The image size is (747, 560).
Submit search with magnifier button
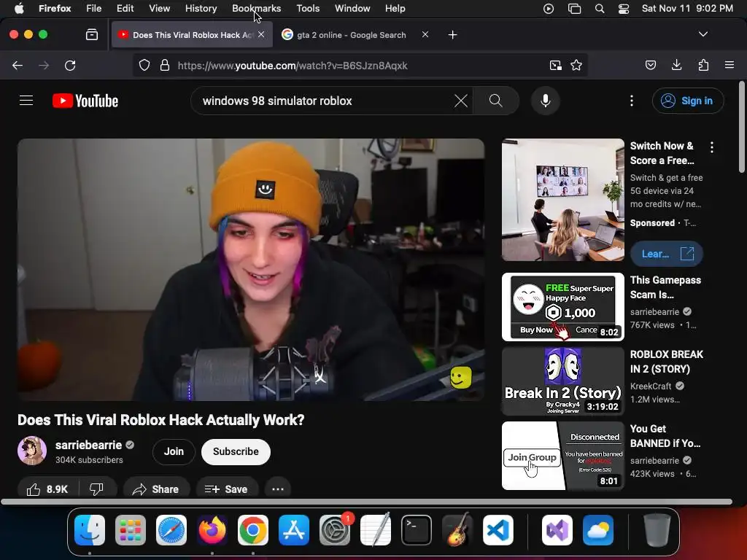(x=495, y=101)
